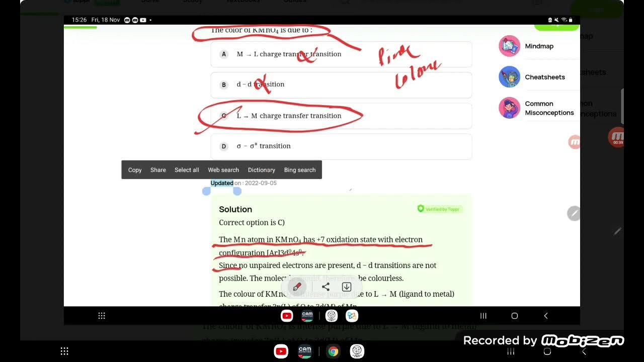Launch YouTube from bottom outer taskbar

(281, 351)
